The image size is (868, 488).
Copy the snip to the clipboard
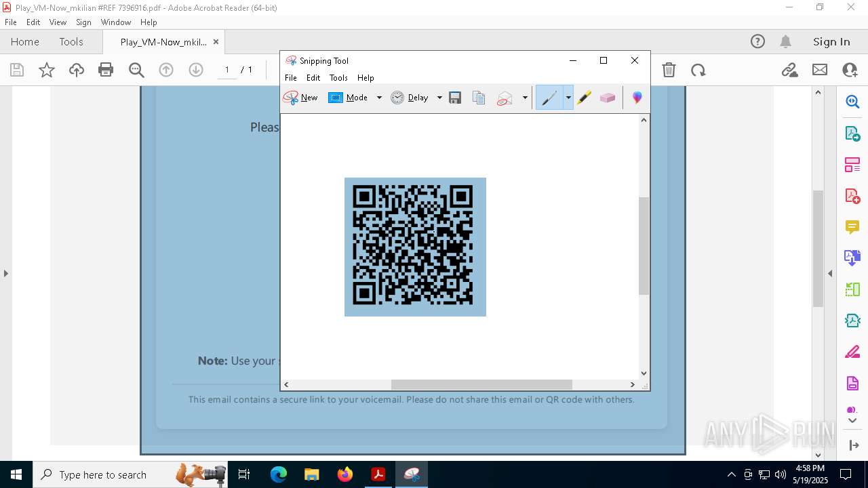click(x=479, y=98)
